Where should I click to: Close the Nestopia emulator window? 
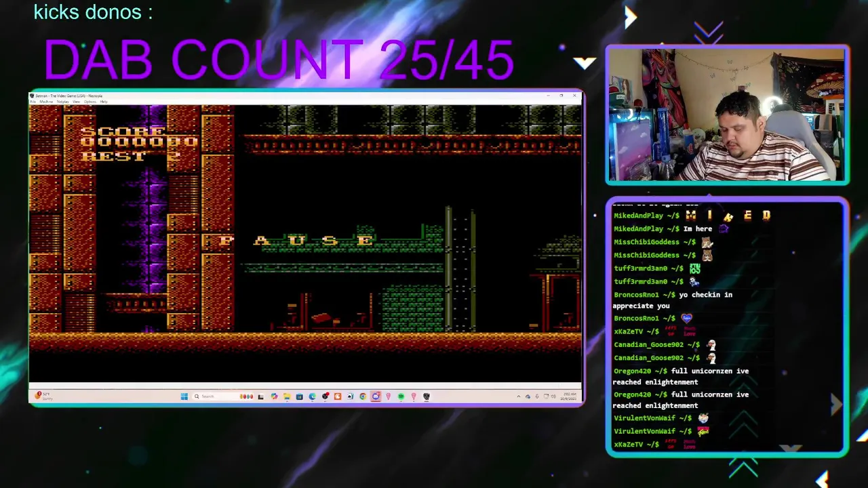(x=574, y=96)
